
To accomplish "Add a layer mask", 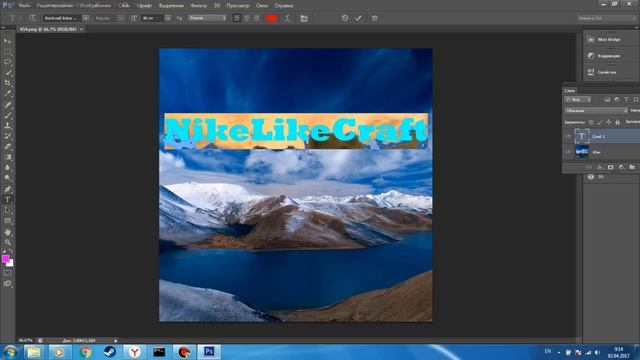I will [x=610, y=167].
